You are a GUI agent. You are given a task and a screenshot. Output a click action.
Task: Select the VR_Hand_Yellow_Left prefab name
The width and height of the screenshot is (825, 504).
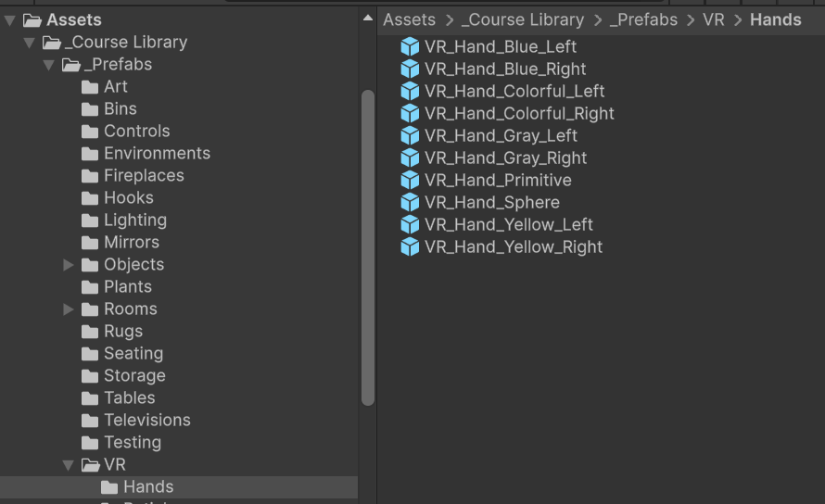pos(508,224)
